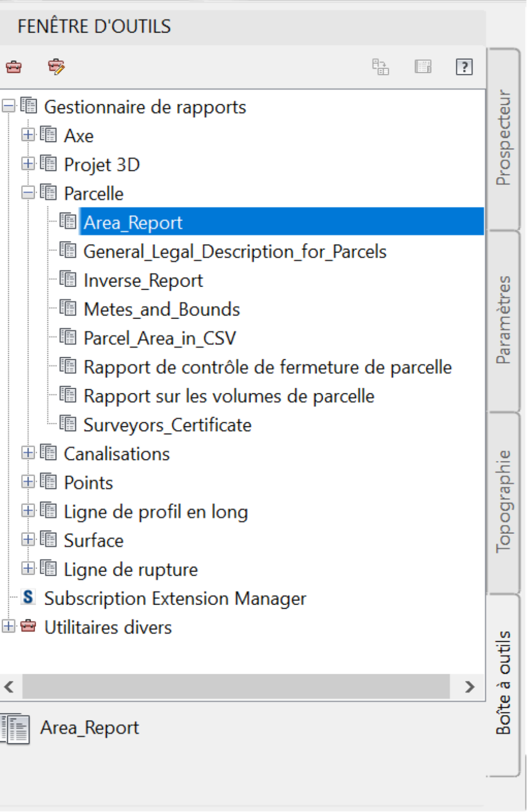This screenshot has width=527, height=812.
Task: Click the horizontal scrollbar right arrow
Action: coord(470,687)
